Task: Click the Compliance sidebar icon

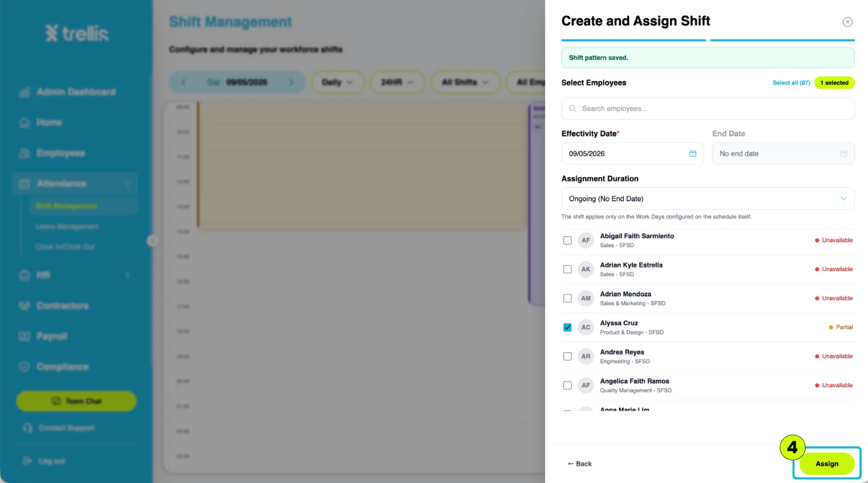Action: (x=24, y=367)
